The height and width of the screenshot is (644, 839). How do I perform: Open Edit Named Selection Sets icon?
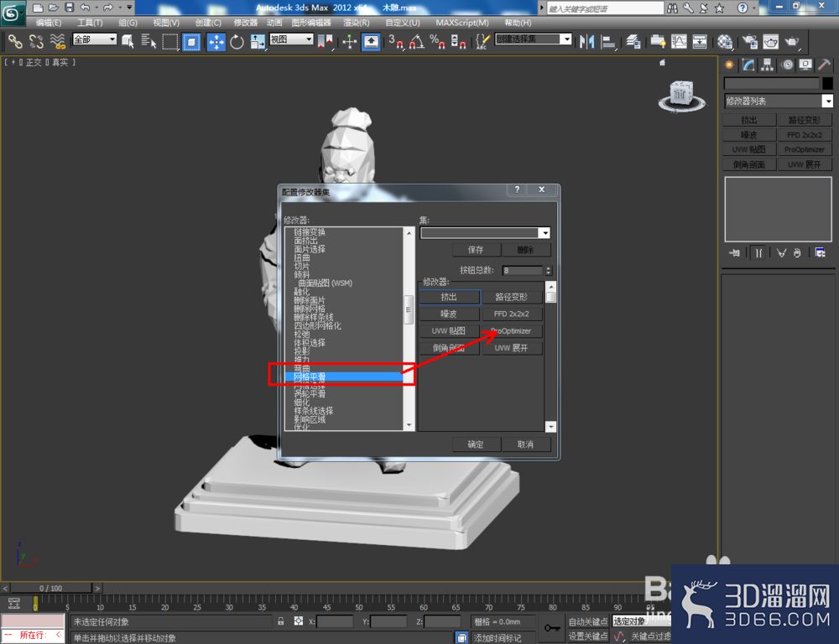click(x=482, y=41)
